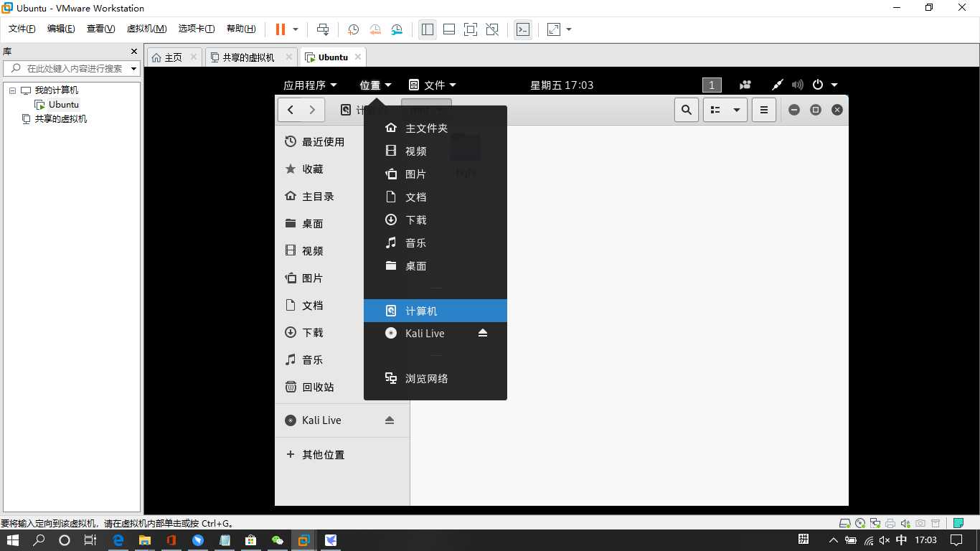Screen dimensions: 980x551
Task: Choose 浏览网络 from the 位置 menu
Action: pyautogui.click(x=435, y=378)
